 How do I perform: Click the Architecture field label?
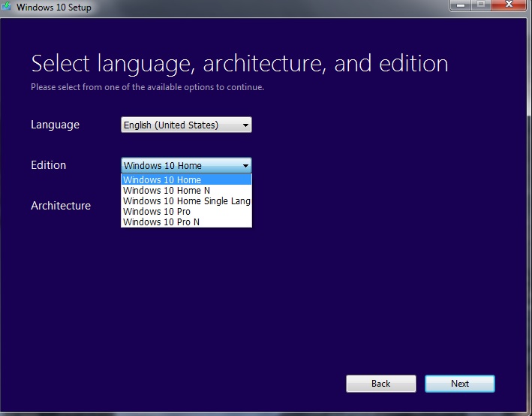tap(61, 206)
